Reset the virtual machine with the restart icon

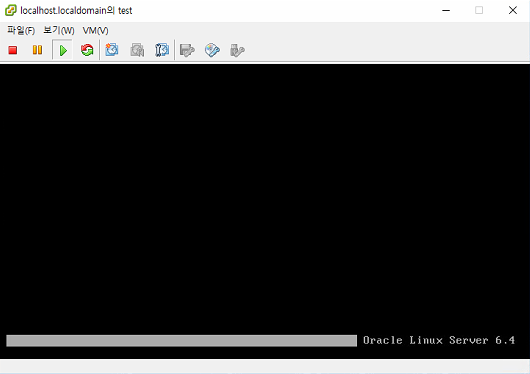click(87, 50)
